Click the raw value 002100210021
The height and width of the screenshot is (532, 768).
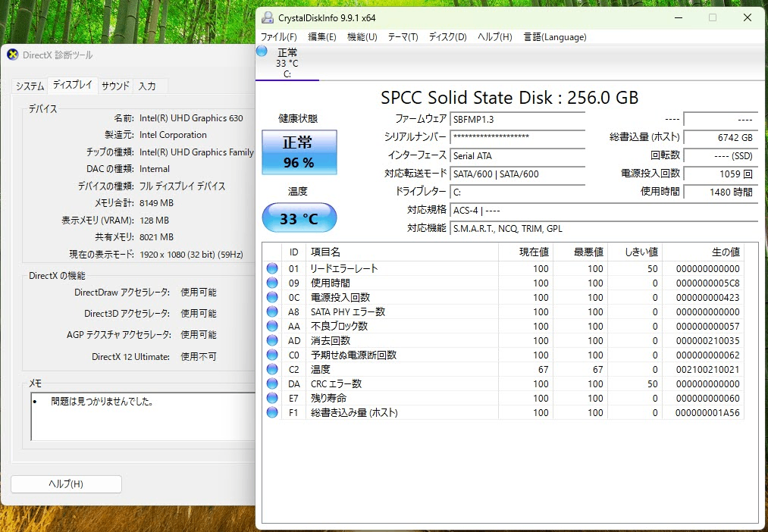point(708,370)
